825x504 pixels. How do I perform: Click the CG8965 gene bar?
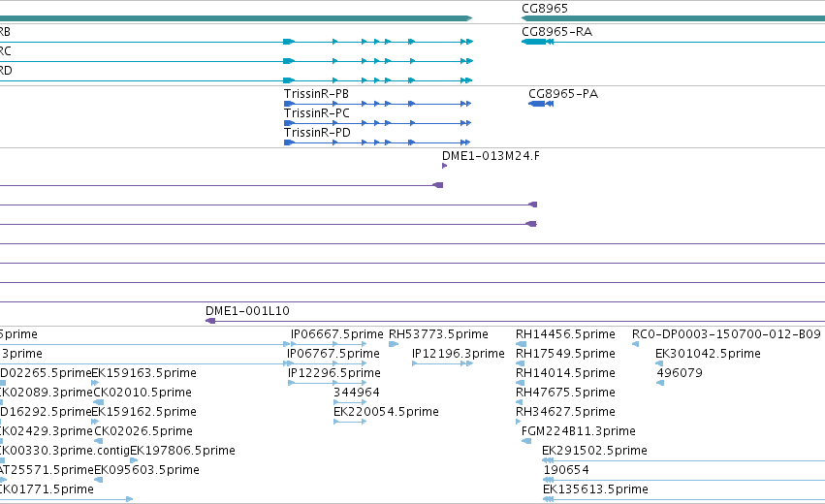point(673,19)
